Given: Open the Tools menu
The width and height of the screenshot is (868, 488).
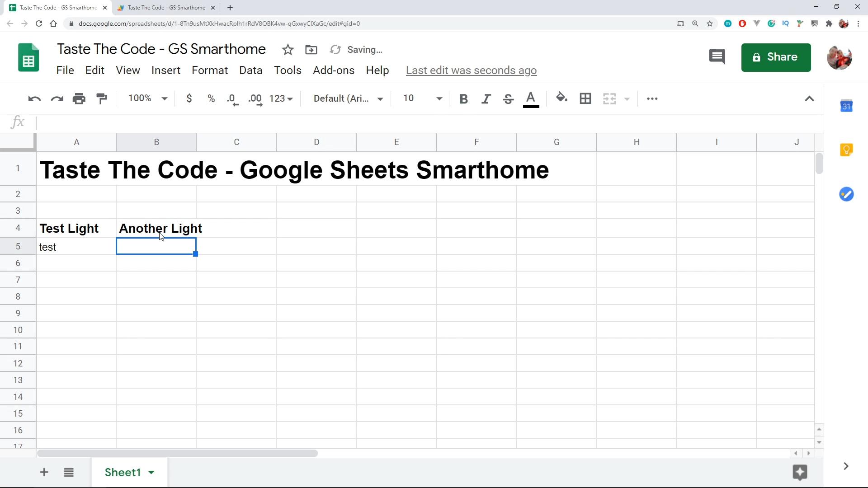Looking at the screenshot, I should tap(288, 70).
